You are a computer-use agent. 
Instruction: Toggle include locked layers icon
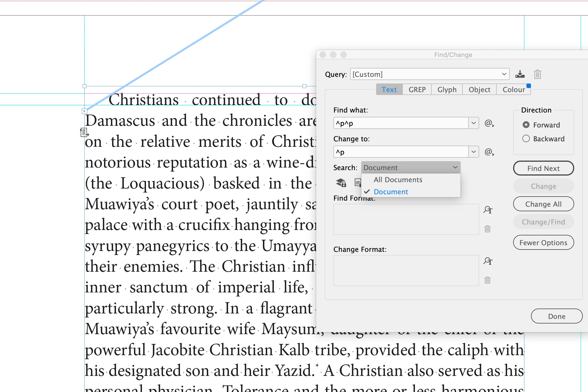pos(341,182)
